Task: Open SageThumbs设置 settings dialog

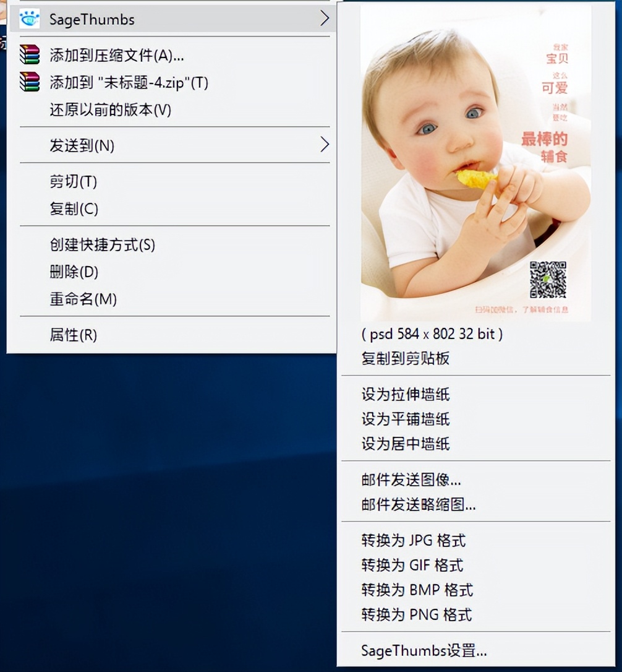Action: click(x=424, y=651)
